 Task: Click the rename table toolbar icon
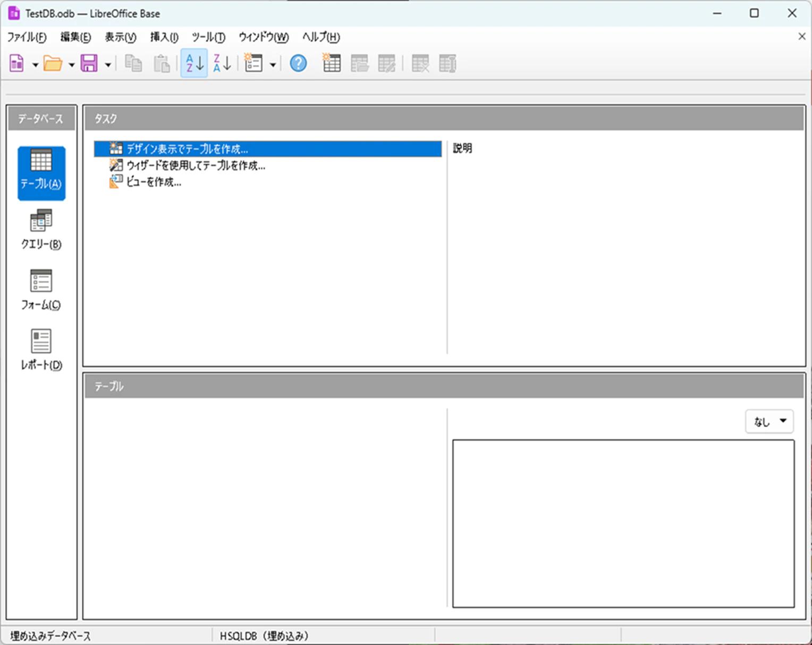pyautogui.click(x=447, y=64)
